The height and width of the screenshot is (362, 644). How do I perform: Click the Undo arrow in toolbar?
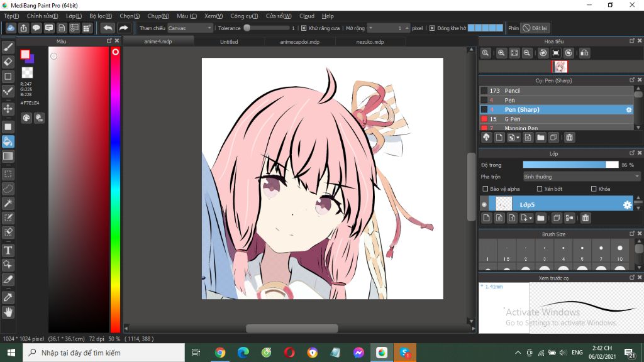tap(108, 28)
